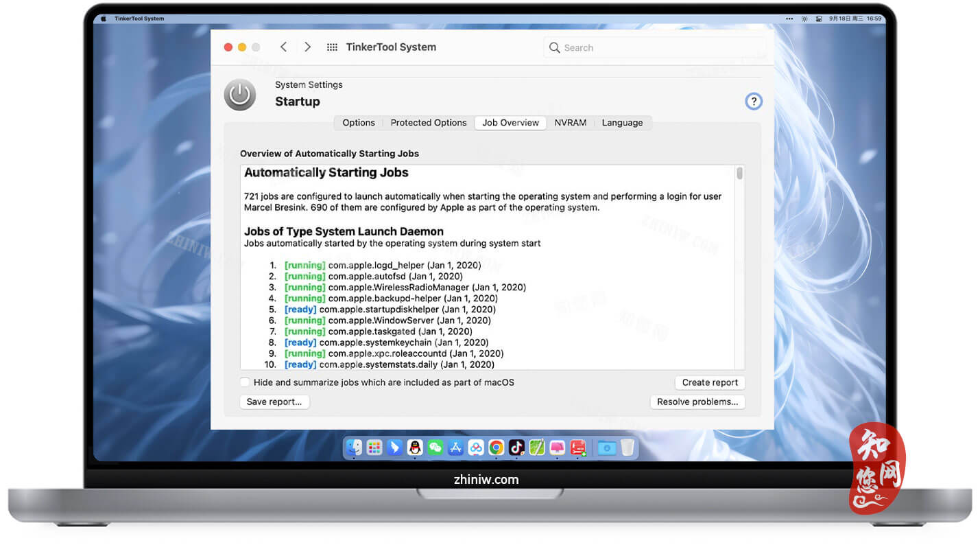Click the Create report button

click(x=710, y=382)
